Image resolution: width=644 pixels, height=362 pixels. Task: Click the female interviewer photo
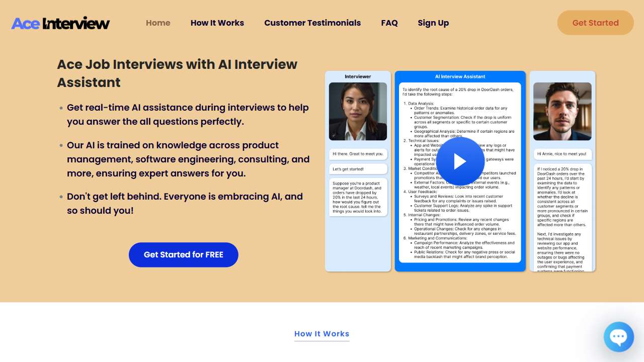pyautogui.click(x=358, y=111)
